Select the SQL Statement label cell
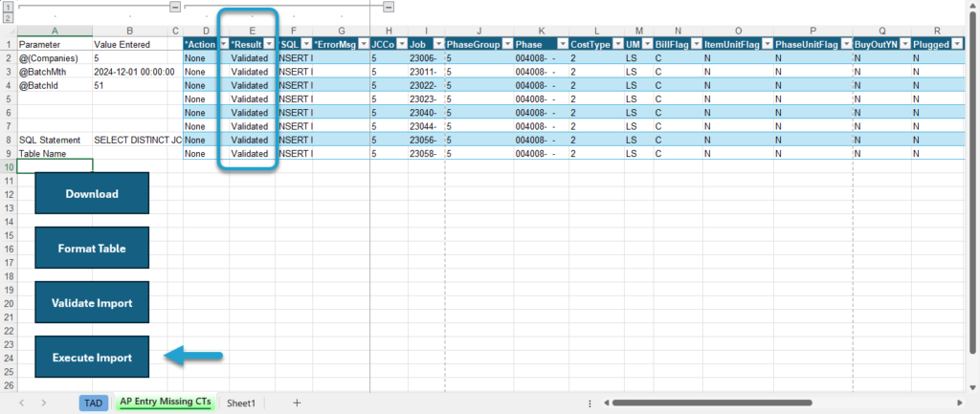The width and height of the screenshot is (980, 414). [55, 140]
